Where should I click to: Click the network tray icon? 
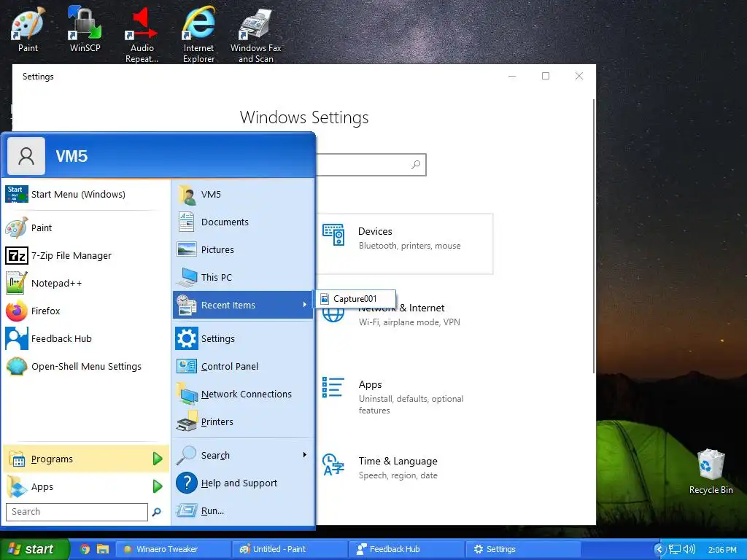coord(675,550)
